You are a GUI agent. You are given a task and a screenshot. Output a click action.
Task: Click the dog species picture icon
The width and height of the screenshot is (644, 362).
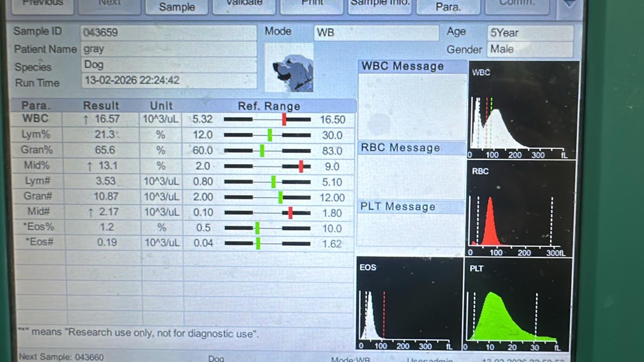point(289,68)
